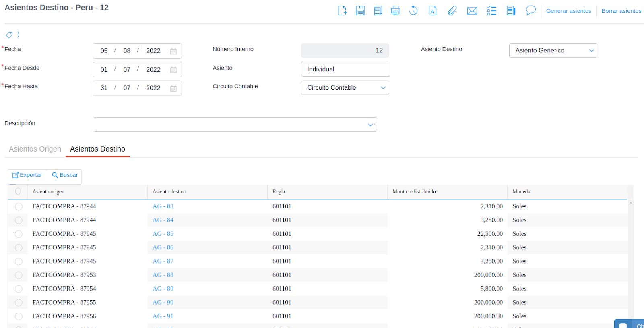The width and height of the screenshot is (644, 328).
Task: Select the Asientos Destino tab
Action: click(97, 149)
